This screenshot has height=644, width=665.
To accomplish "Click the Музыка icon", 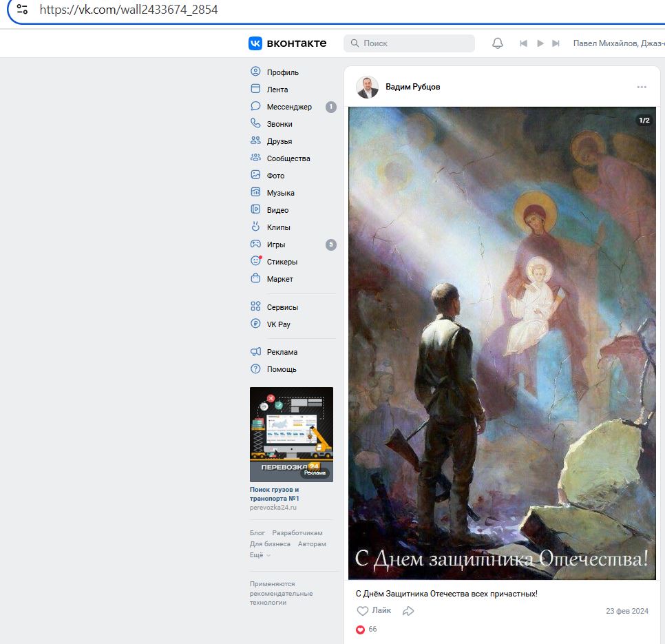I will coord(255,192).
